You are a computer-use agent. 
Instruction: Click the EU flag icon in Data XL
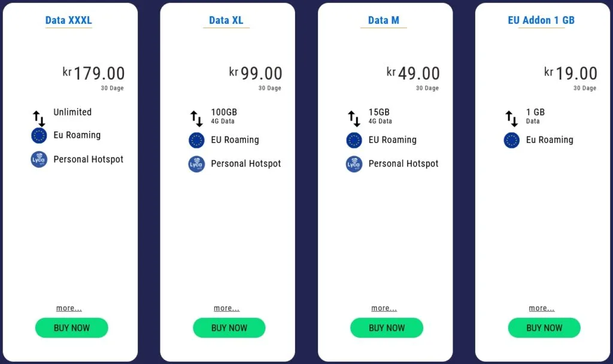pyautogui.click(x=196, y=140)
